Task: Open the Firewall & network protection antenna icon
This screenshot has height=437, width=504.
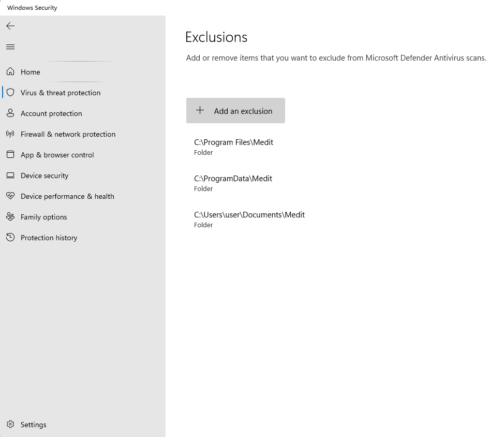Action: tap(10, 134)
